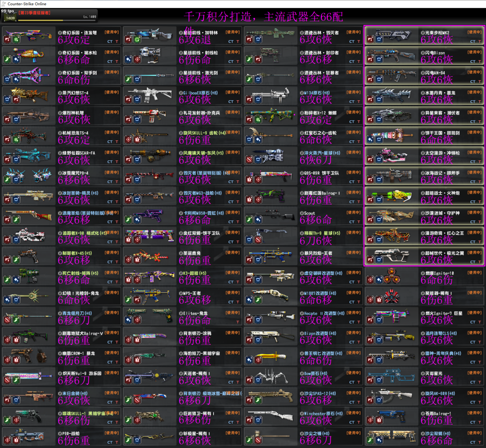Toggle the T team marker on 奇幻乐园·连发弩

coord(117,41)
